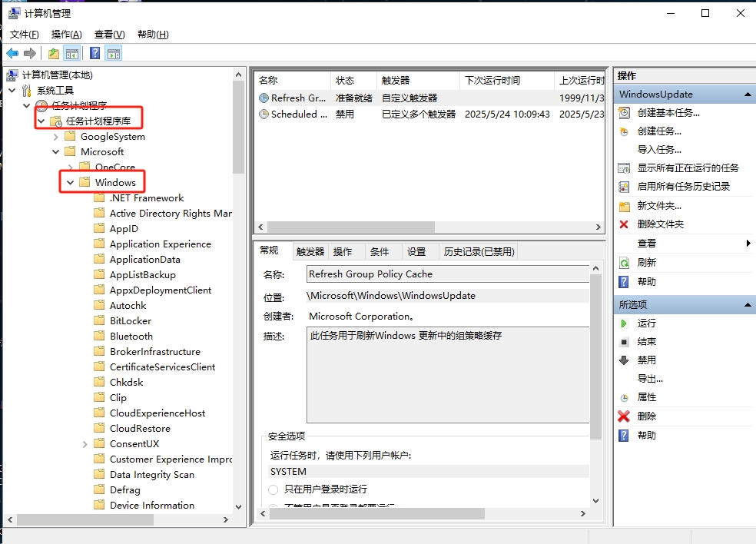The image size is (756, 544).
Task: Click the green 运行 (Run) play icon
Action: pyautogui.click(x=625, y=323)
